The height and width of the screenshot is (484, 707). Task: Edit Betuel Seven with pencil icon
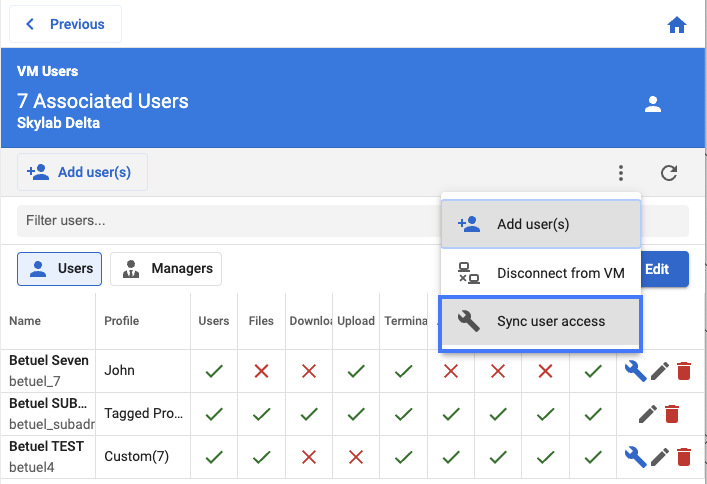659,371
